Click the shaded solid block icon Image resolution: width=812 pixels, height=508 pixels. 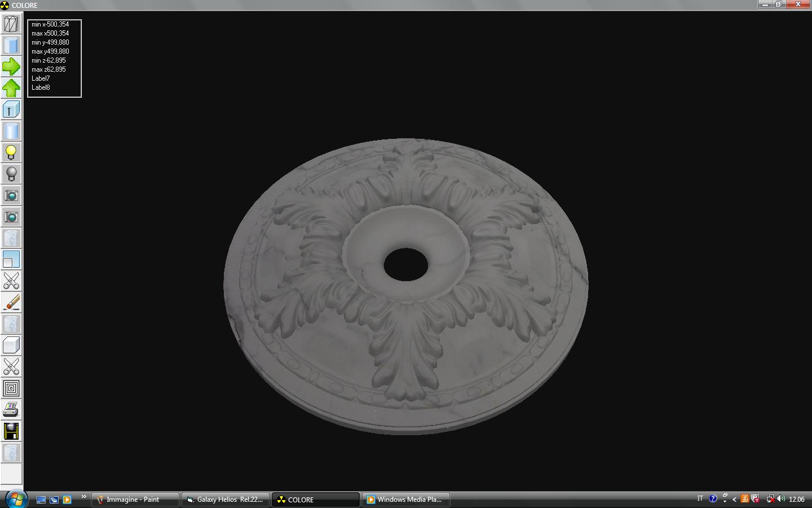click(11, 45)
